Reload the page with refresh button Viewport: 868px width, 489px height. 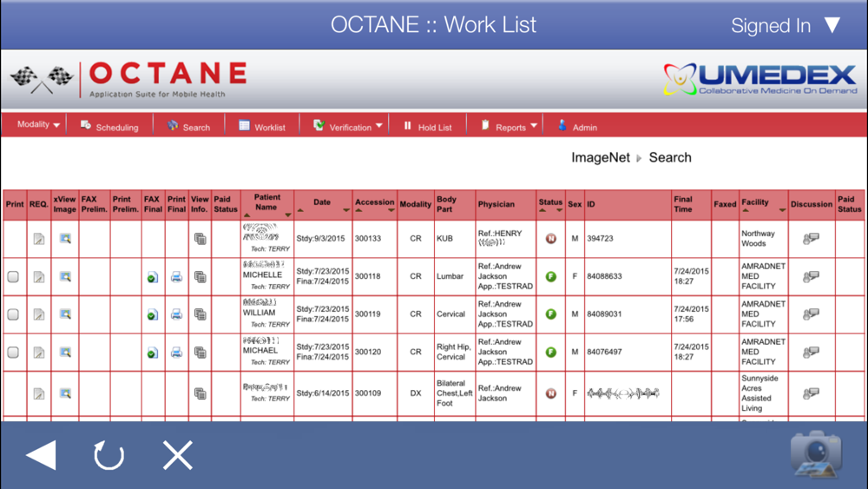108,455
